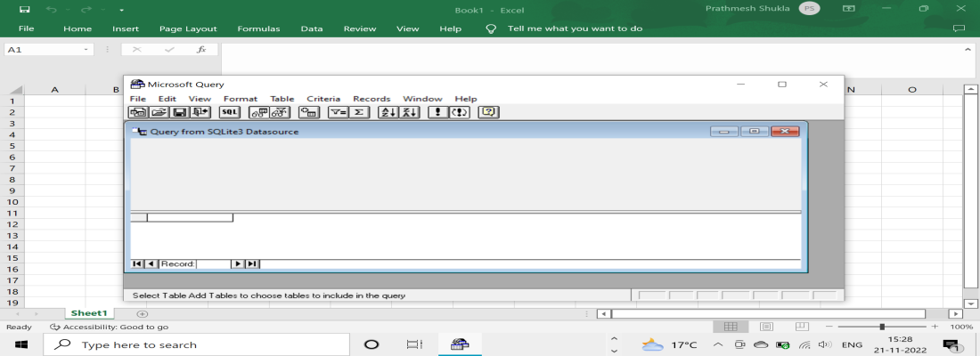Toggle the Show/Hide Criteria icon

click(x=280, y=112)
